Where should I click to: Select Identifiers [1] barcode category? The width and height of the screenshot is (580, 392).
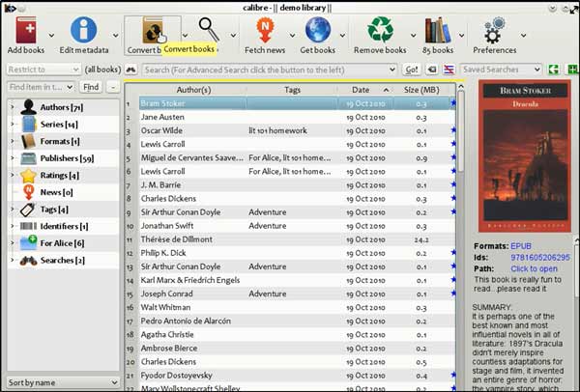pyautogui.click(x=64, y=227)
